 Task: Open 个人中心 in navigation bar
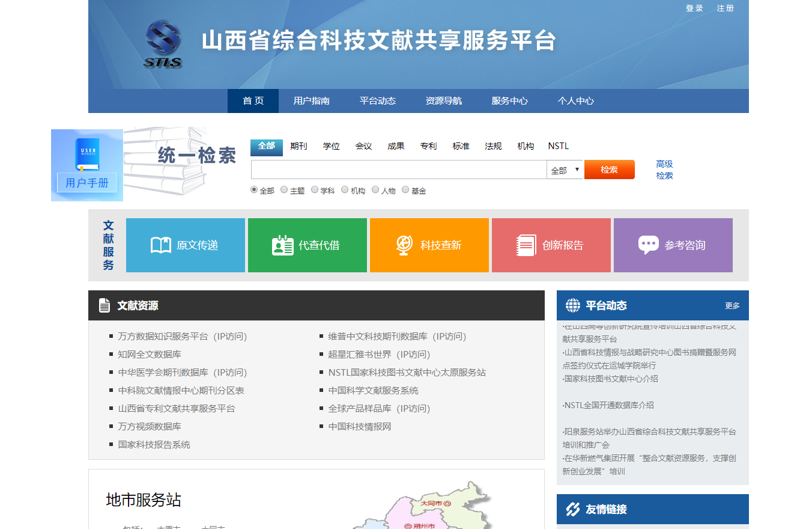576,101
